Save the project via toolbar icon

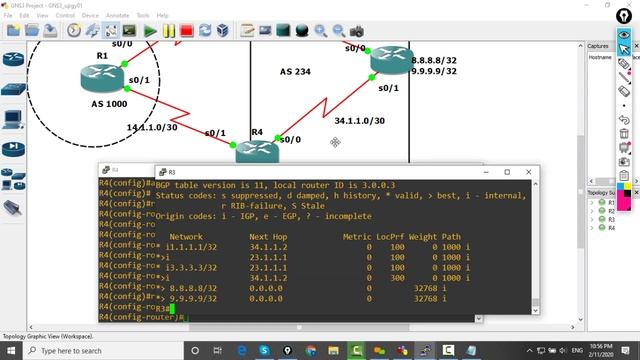coord(50,31)
